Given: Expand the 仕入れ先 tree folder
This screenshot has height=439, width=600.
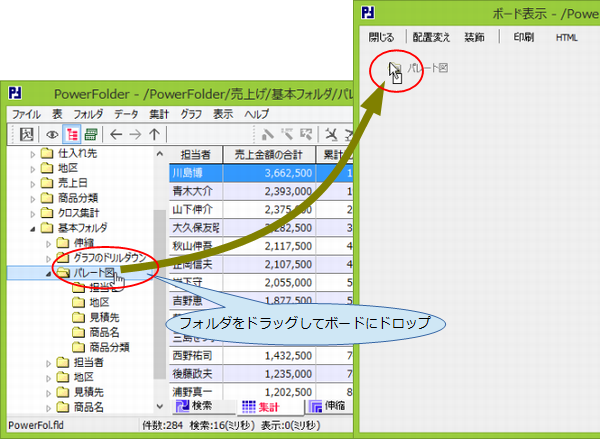Looking at the screenshot, I should [33, 153].
